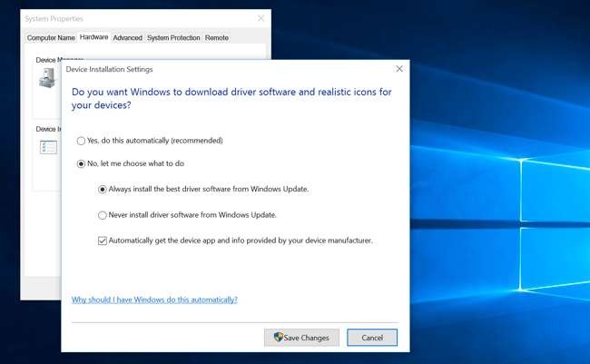Close the System Properties window

[x=261, y=18]
